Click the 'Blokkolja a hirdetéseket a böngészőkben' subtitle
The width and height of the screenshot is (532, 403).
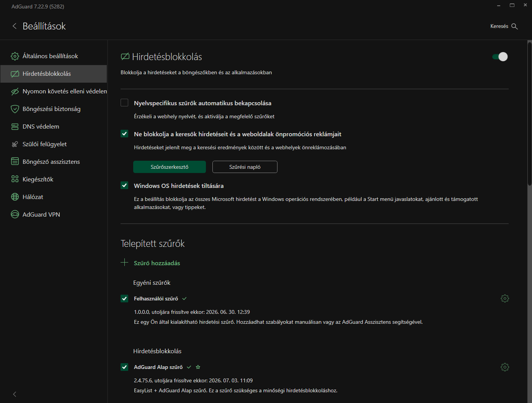(x=196, y=72)
